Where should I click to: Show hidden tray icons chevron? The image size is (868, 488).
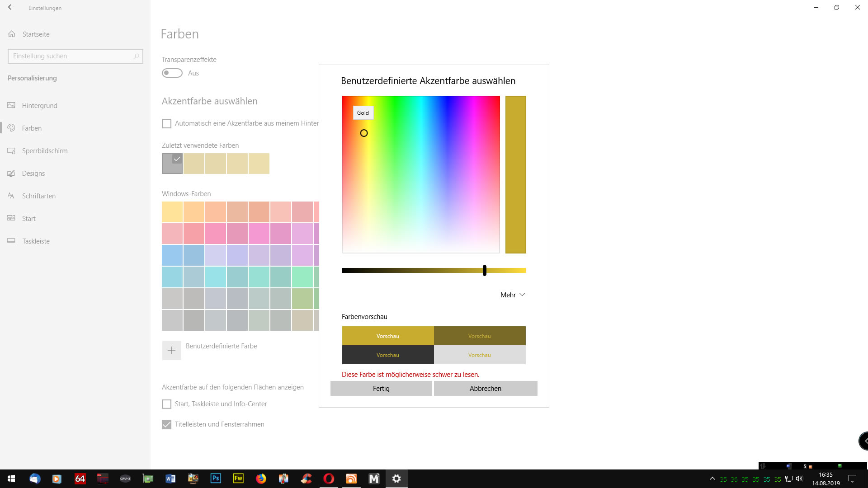point(712,479)
